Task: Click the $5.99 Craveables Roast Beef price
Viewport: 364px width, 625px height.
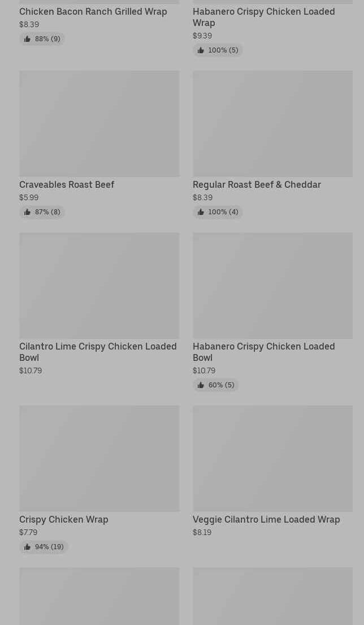Action: click(29, 197)
